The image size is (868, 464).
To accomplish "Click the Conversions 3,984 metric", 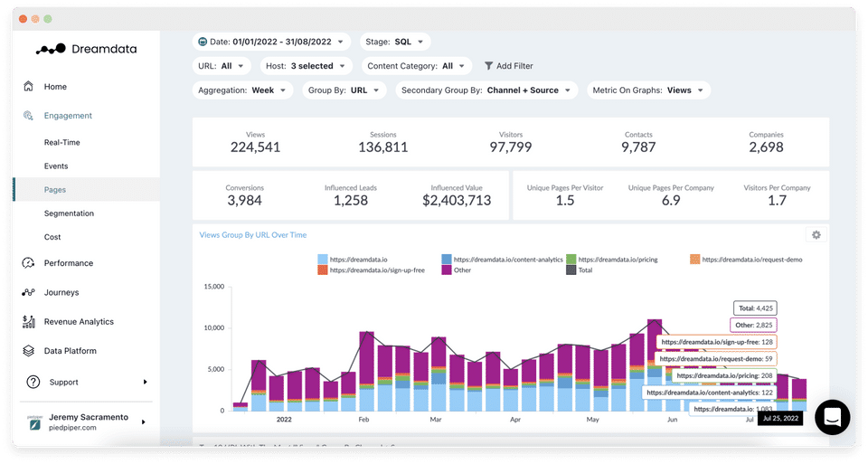I will [x=245, y=196].
